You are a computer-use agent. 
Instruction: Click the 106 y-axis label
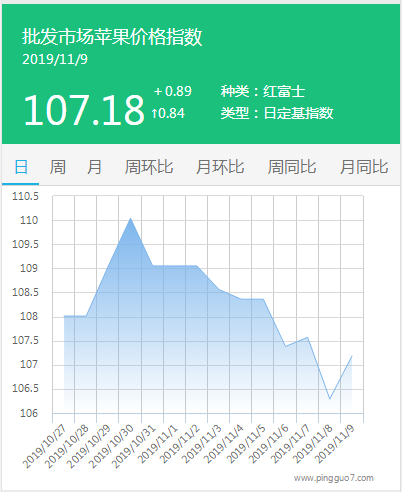point(29,413)
